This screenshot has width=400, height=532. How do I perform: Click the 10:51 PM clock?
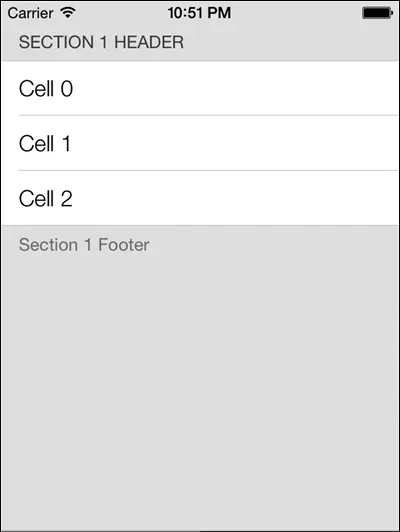click(199, 13)
